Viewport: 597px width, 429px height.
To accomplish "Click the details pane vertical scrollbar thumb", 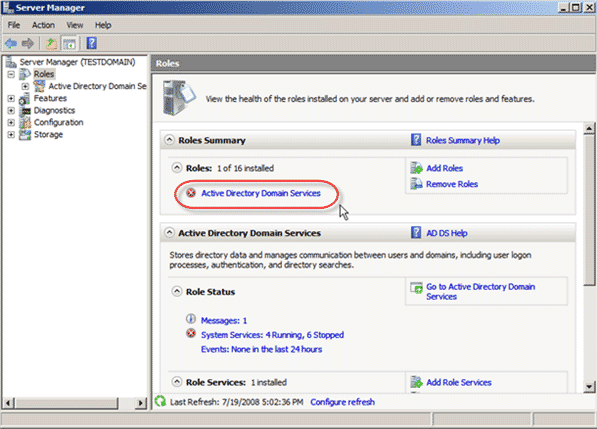I will (x=589, y=209).
